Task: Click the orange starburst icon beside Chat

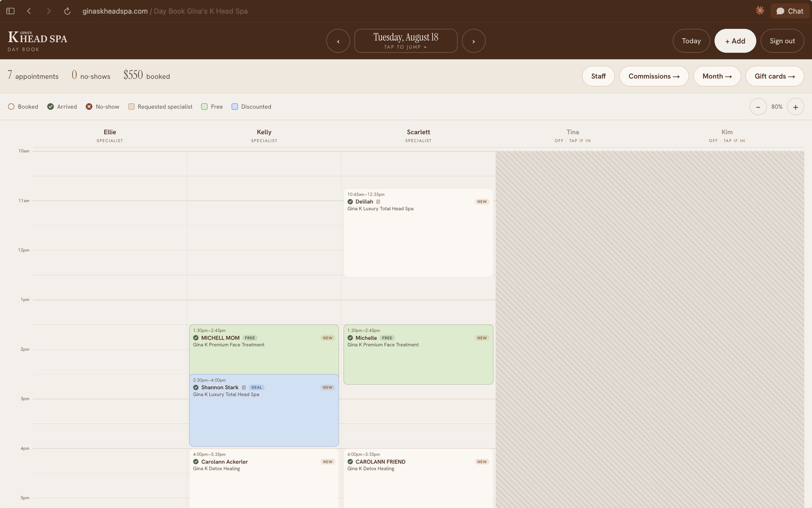Action: click(760, 11)
